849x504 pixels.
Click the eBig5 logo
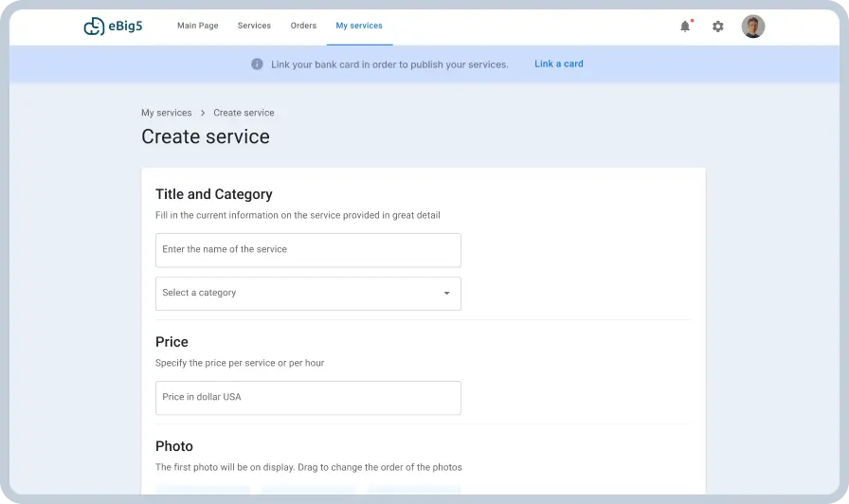113,26
